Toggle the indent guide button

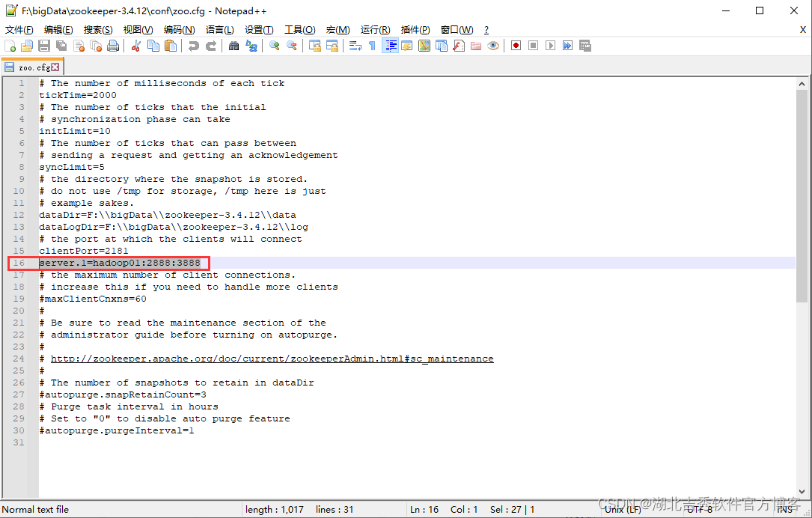point(390,46)
